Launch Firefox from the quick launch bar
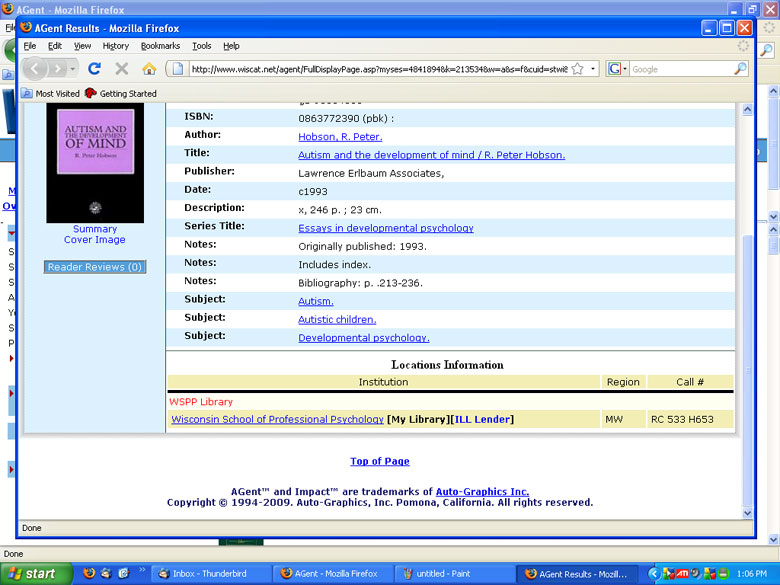The width and height of the screenshot is (780, 585). click(89, 574)
